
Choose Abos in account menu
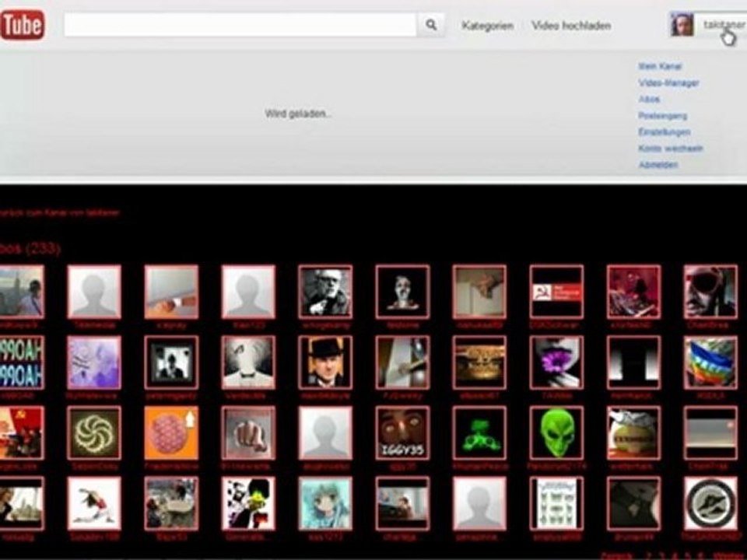point(649,99)
